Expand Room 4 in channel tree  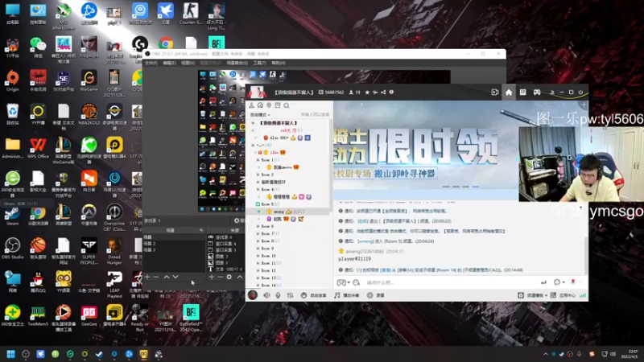(258, 189)
